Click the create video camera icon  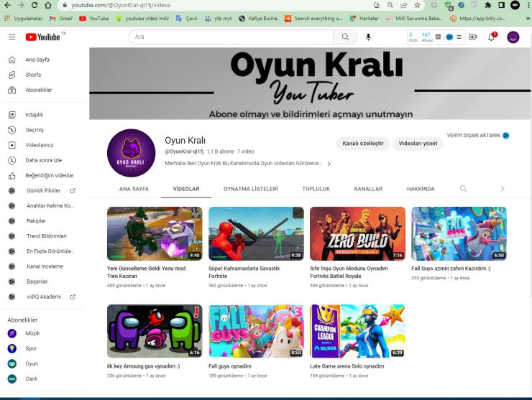(473, 37)
